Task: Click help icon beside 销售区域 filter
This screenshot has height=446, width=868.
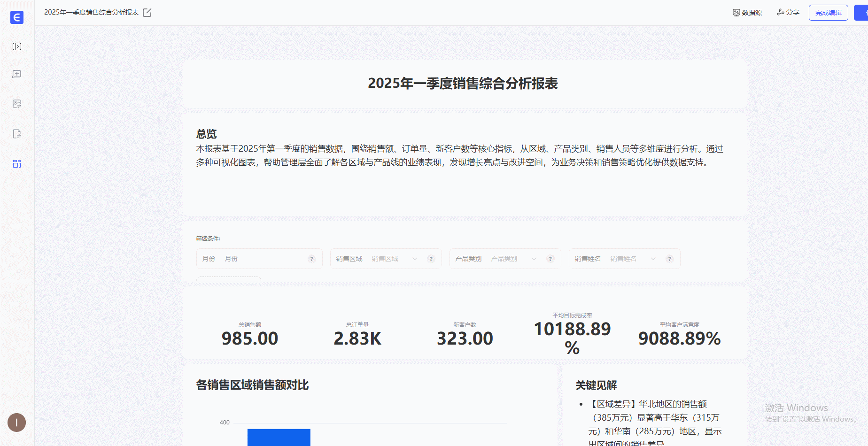Action: [431, 259]
